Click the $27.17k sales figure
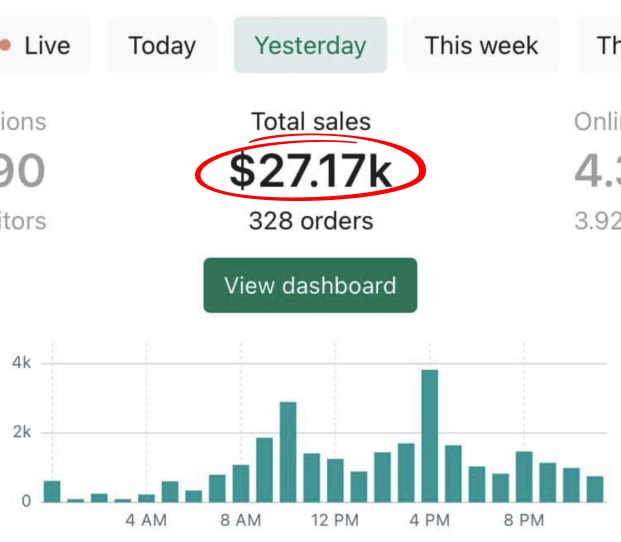 point(310,171)
